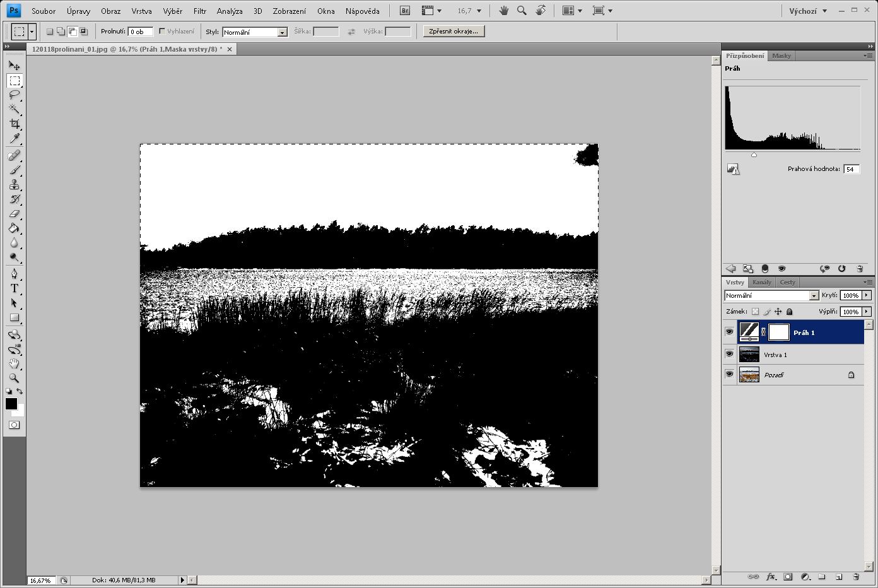Click the delete layer trash icon
878x588 pixels.
[856, 577]
